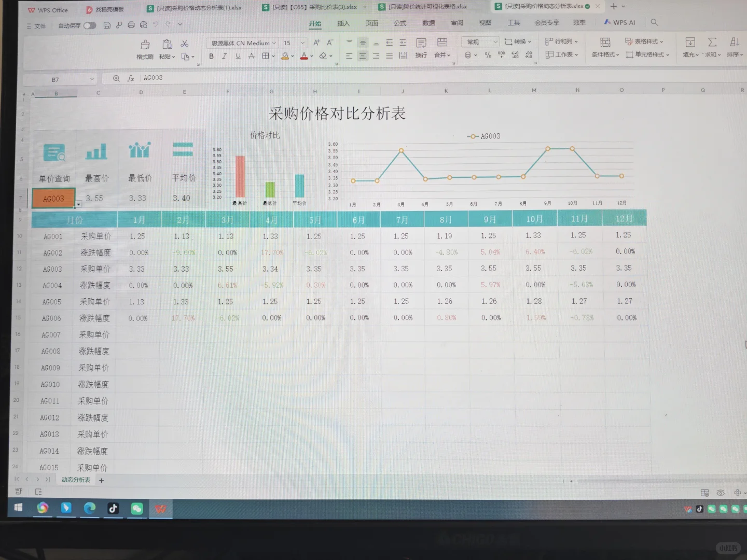Open WeChat from the taskbar
The width and height of the screenshot is (747, 560).
136,509
